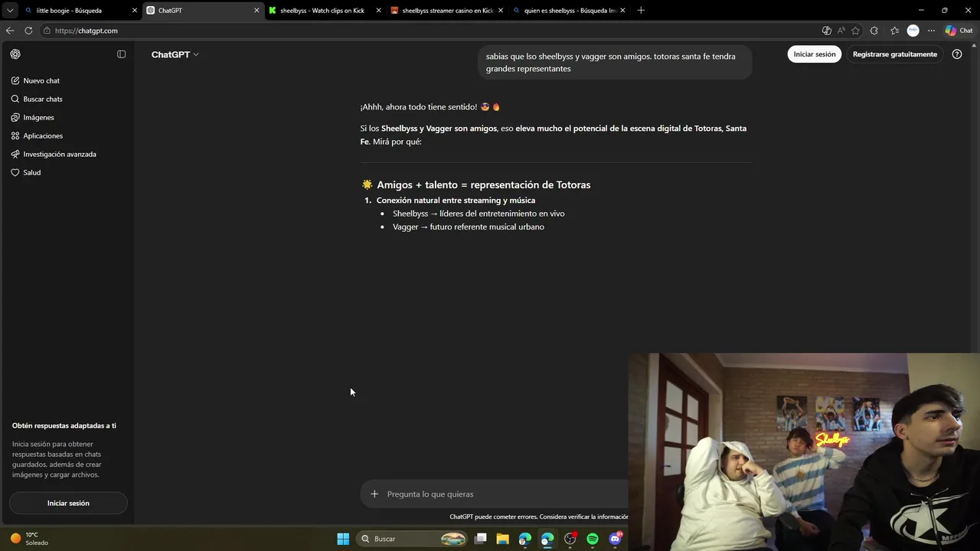Click the top-right Iniciar sesión button

[x=815, y=54]
